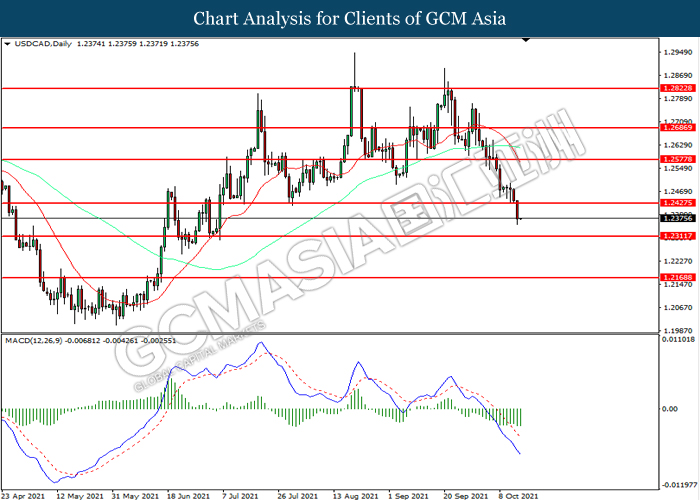Select the USDCAD,Daily symbol label
700x500 pixels.
[43, 44]
